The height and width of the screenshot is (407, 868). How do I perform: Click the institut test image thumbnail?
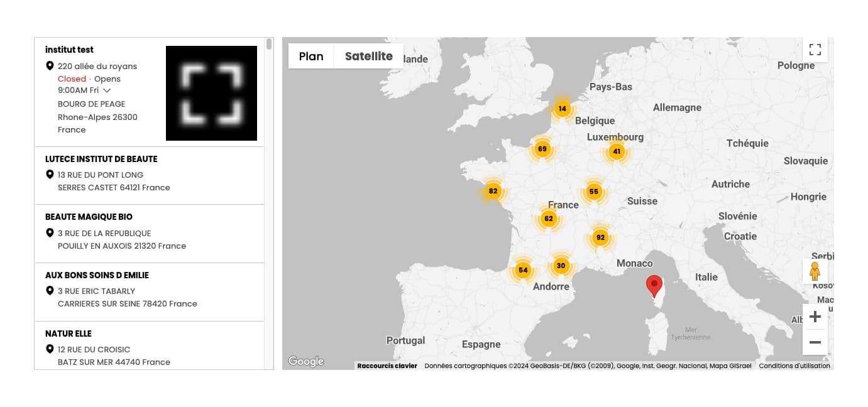pyautogui.click(x=211, y=93)
